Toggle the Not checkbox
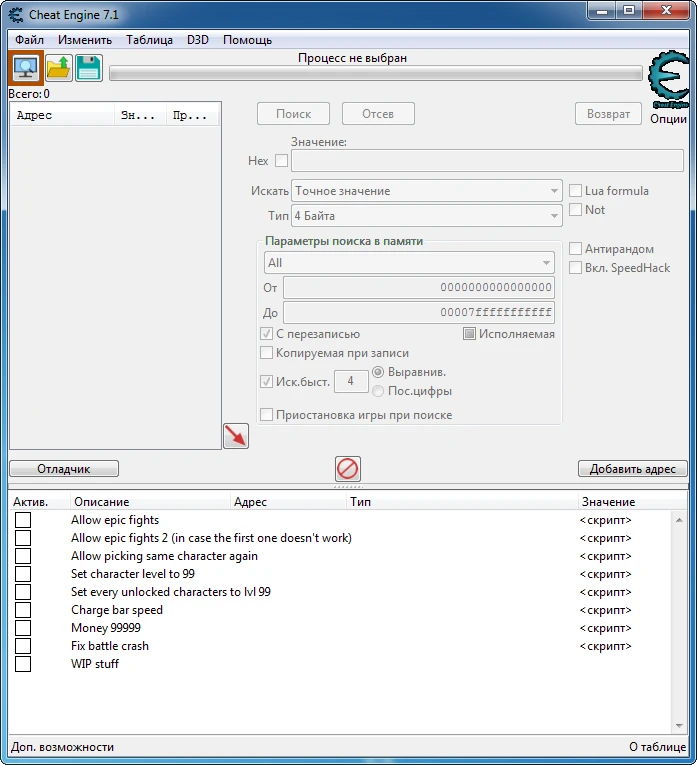This screenshot has width=697, height=765. [x=576, y=210]
